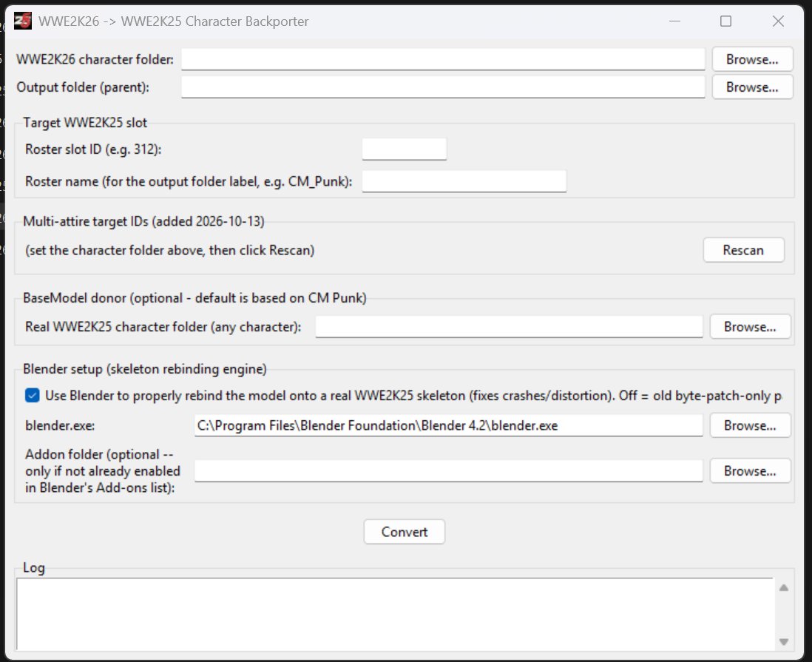
Task: Click the '(set the character folder above, then click Rescan)' hint
Action: click(170, 250)
